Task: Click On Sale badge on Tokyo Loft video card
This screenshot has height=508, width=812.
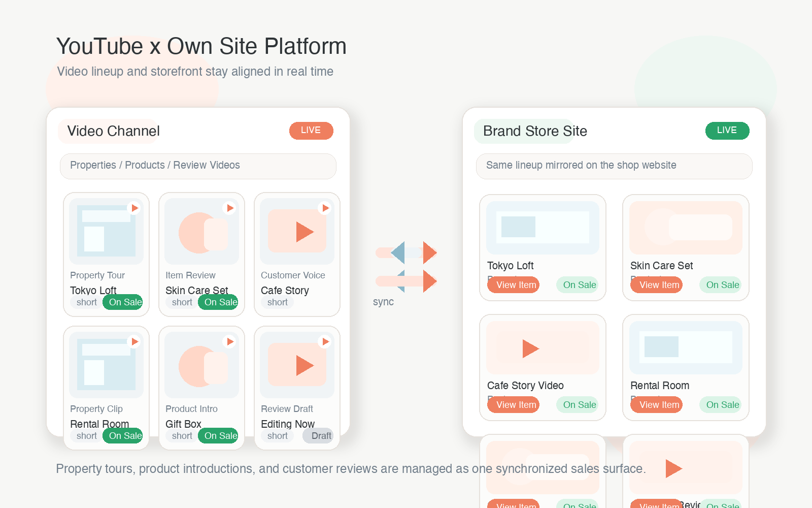Action: (123, 302)
